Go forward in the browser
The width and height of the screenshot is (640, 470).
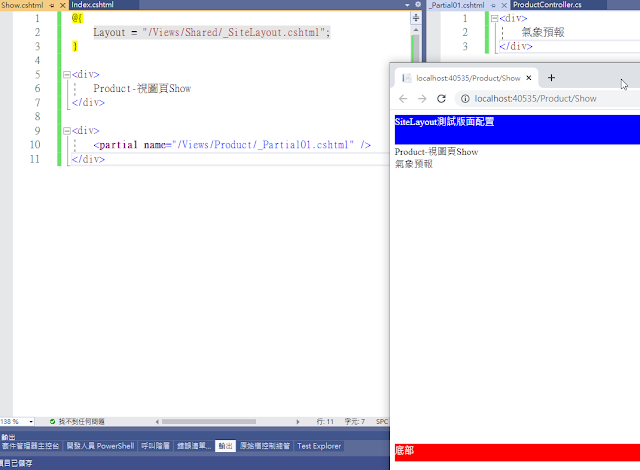coord(422,99)
